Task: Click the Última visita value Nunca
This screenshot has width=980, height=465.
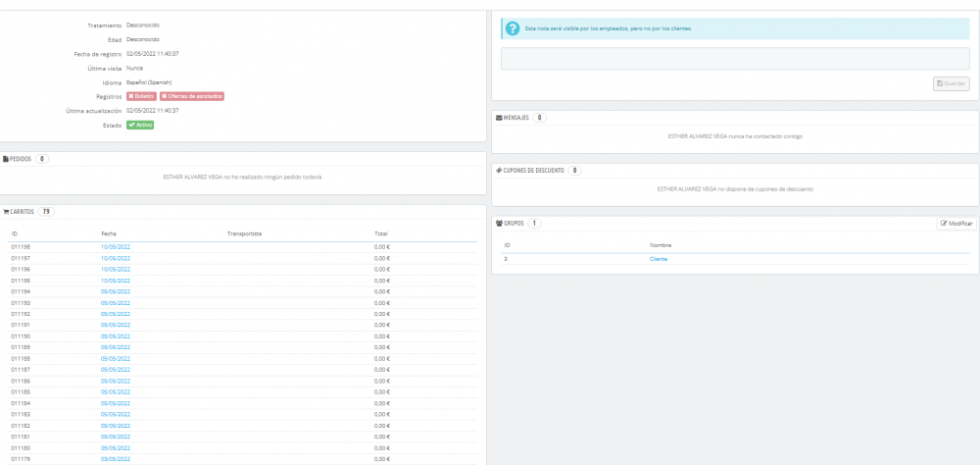Action: pyautogui.click(x=134, y=68)
